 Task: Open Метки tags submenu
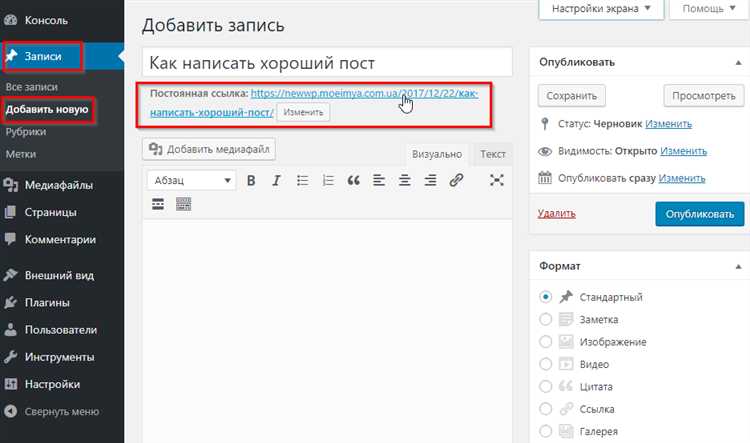21,154
